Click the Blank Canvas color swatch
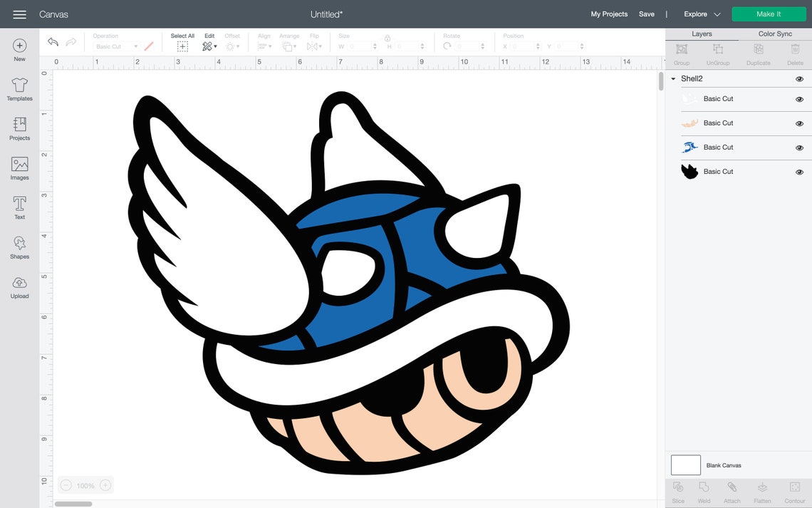 (x=685, y=465)
